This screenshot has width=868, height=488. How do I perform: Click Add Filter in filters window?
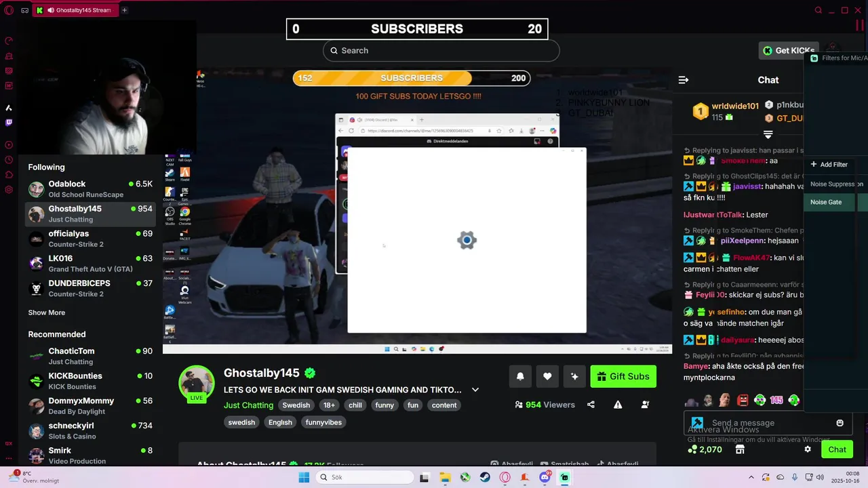pyautogui.click(x=829, y=165)
